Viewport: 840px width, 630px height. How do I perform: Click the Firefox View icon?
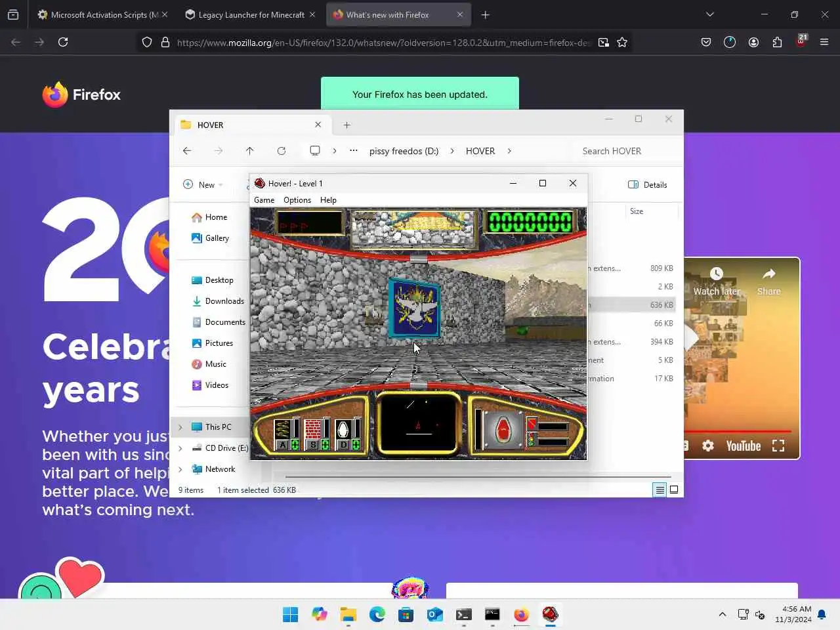[x=13, y=14]
